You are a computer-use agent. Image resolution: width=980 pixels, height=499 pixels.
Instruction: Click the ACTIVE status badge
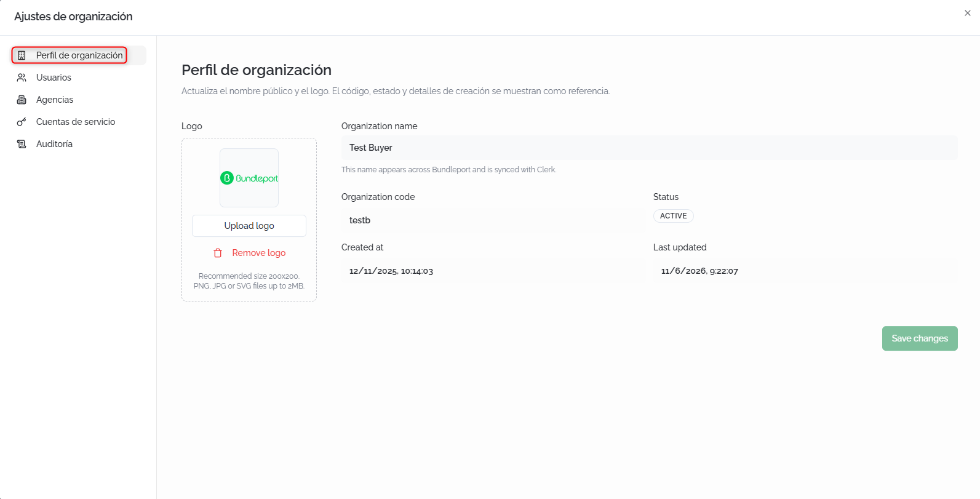(x=674, y=216)
